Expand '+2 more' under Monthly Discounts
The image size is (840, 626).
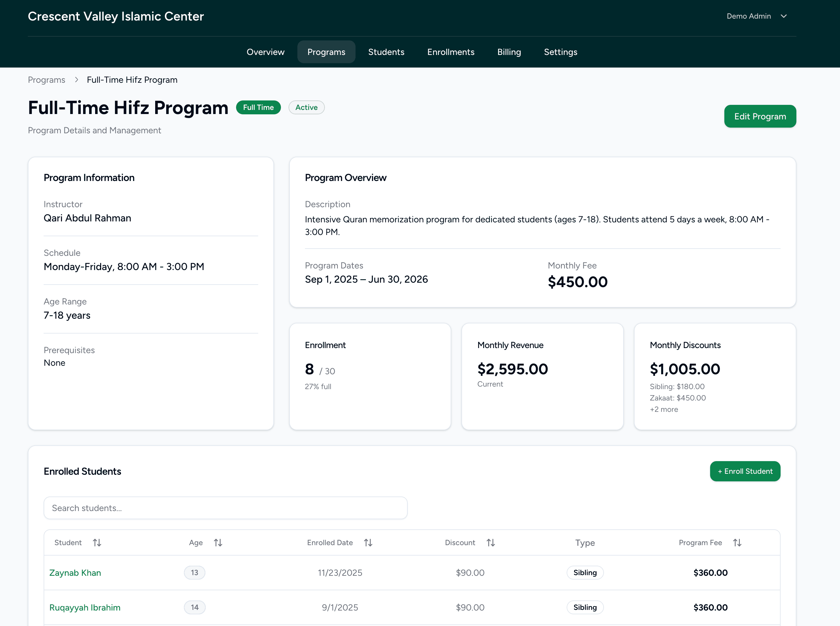[664, 409]
